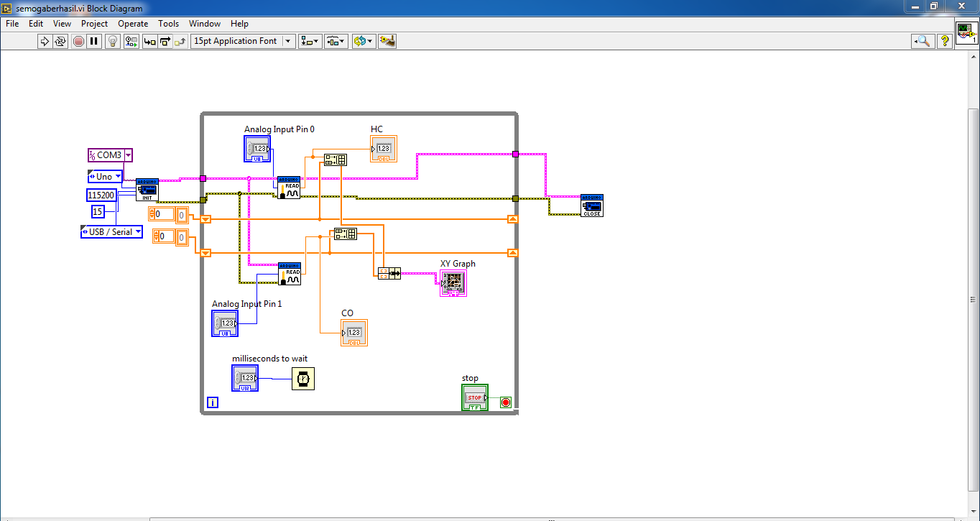Viewport: 980px width, 521px height.
Task: Click the Pause button in toolbar
Action: (x=94, y=41)
